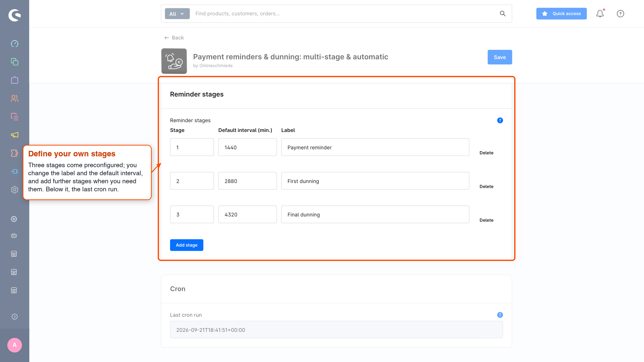Click the plugin bell and coin thumbnail
This screenshot has height=362, width=644.
[174, 61]
